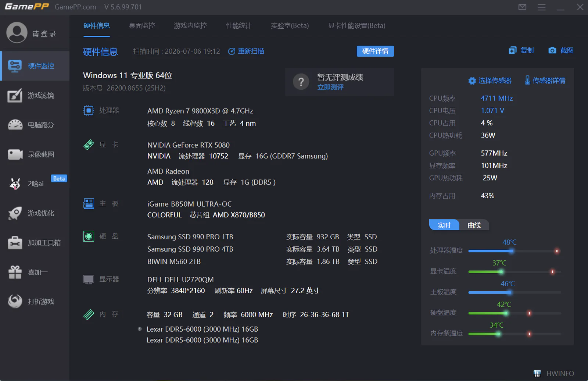This screenshot has height=381, width=588.
Task: Switch to the 曲线 view toggle
Action: (x=474, y=225)
